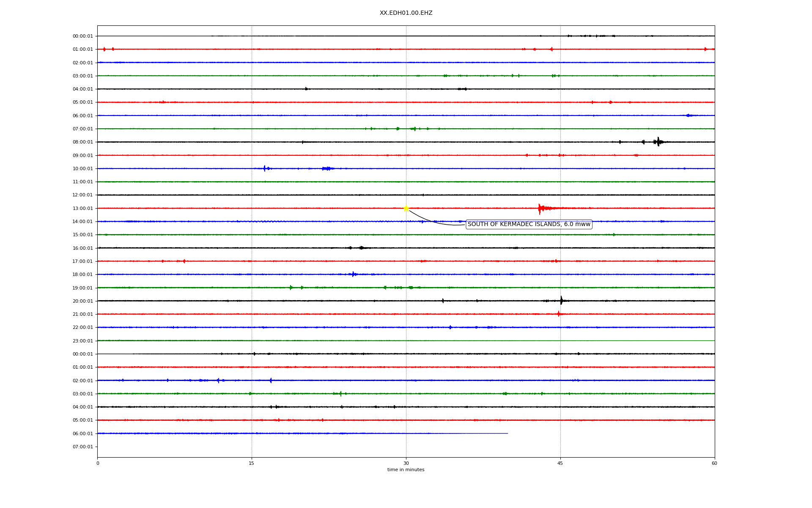Click the x-axis tick label 60

(714, 463)
